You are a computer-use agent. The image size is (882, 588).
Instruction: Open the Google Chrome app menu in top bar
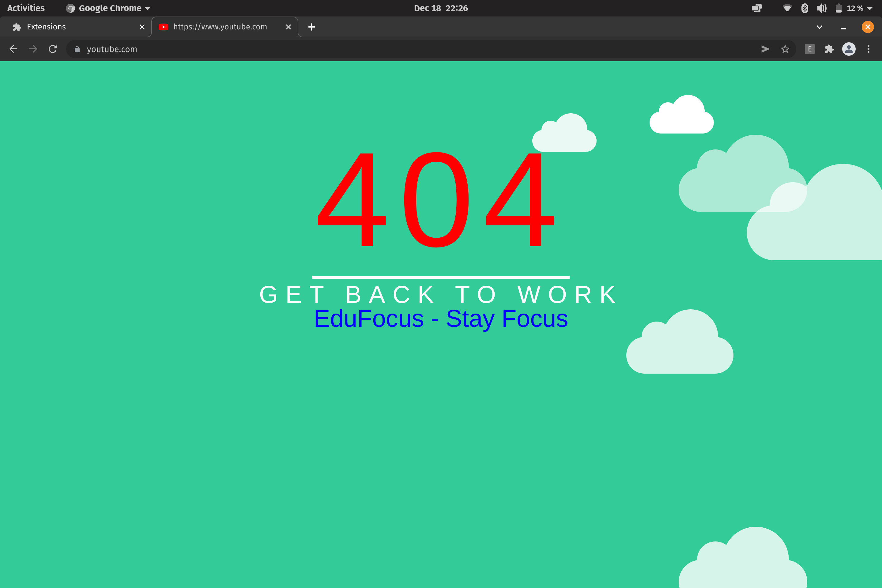coord(109,8)
